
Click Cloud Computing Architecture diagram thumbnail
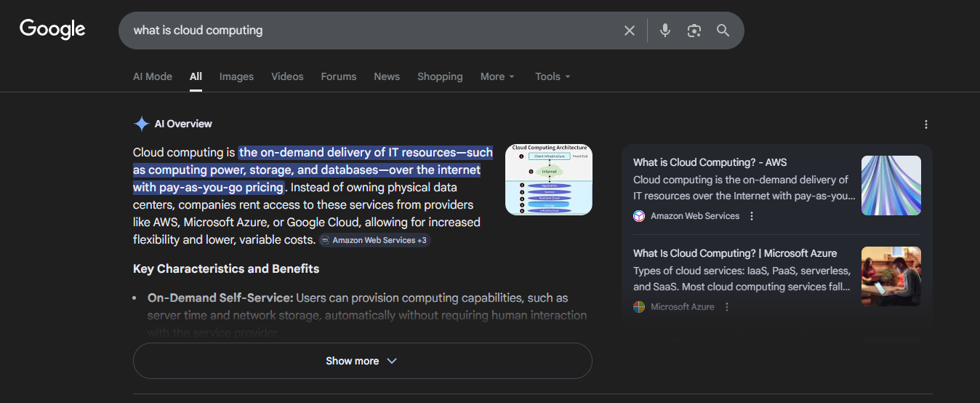point(549,179)
